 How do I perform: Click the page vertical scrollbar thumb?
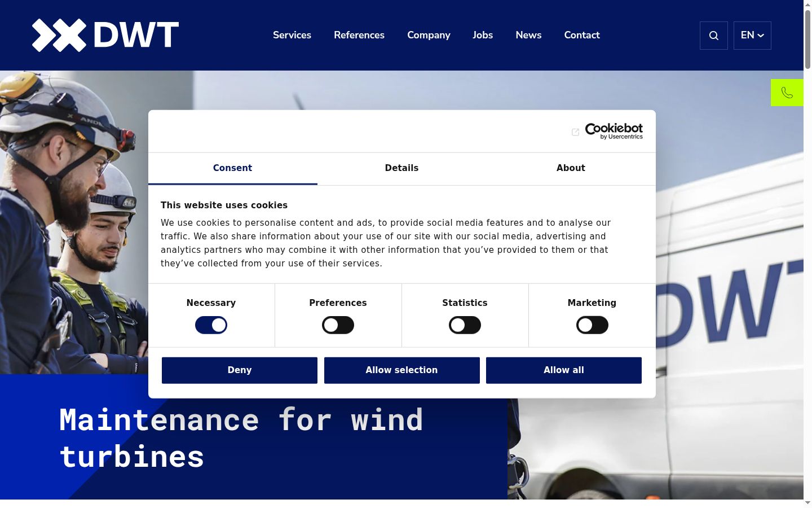[x=807, y=40]
